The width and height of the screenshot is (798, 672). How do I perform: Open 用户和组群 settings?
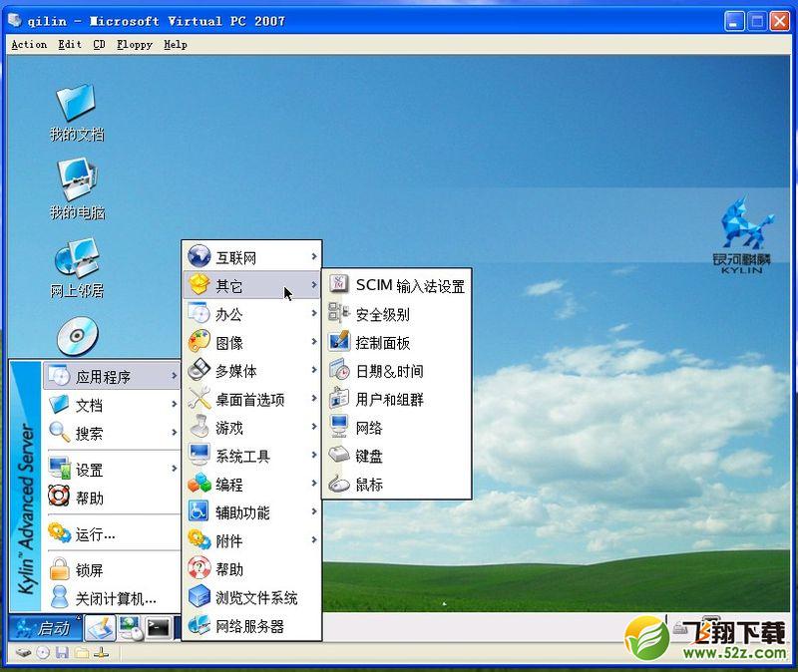(388, 400)
